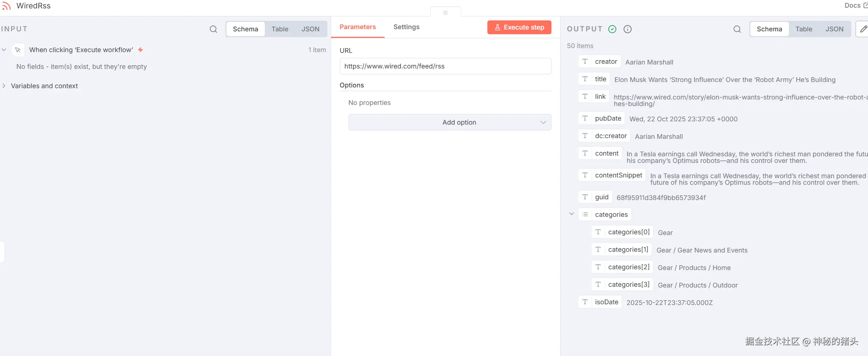Screen dimensions: 868x356
Task: Switch input view to Schema
Action: pos(246,29)
